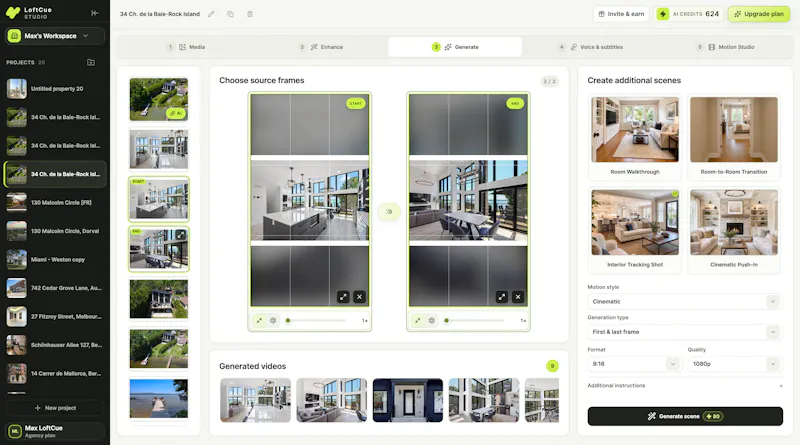Open 130 Malcolm Circle, Dorval project
The height and width of the screenshot is (445, 800).
[x=55, y=231]
